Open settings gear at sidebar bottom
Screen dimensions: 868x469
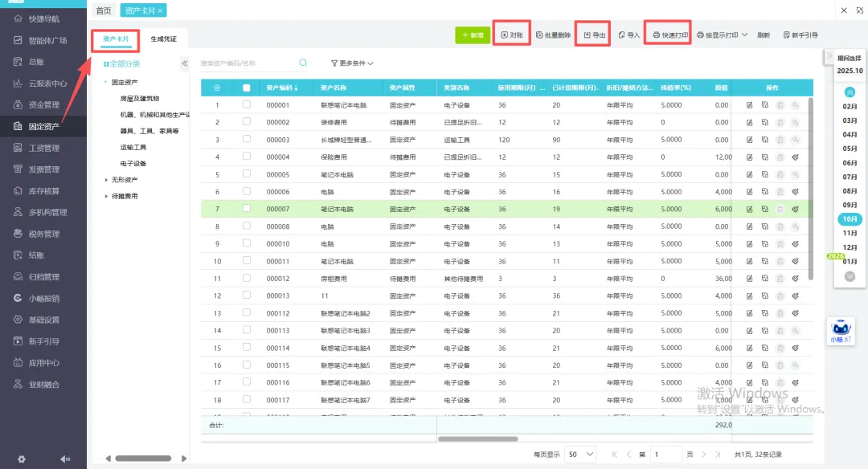click(22, 459)
